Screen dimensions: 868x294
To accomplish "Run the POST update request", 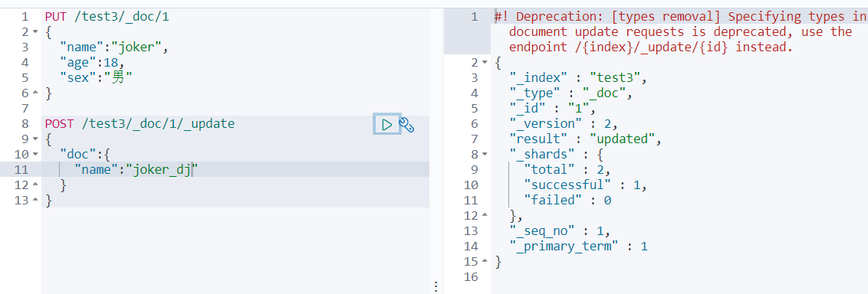I will point(387,124).
